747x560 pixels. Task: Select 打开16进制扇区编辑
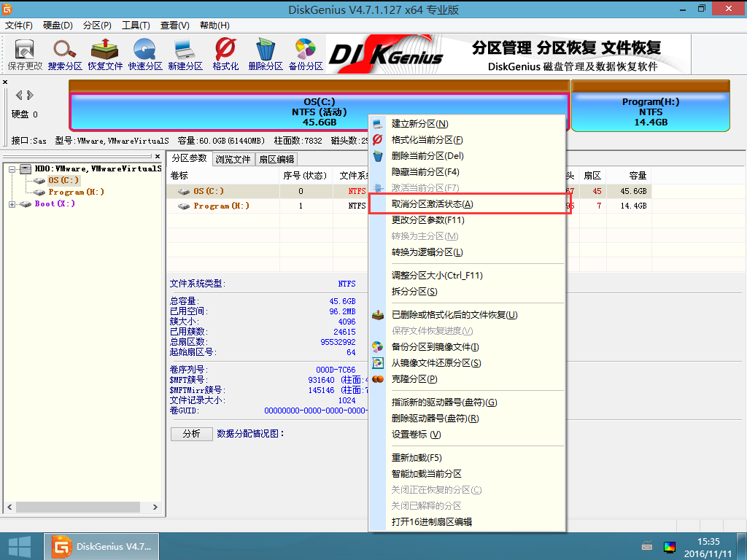point(468,522)
